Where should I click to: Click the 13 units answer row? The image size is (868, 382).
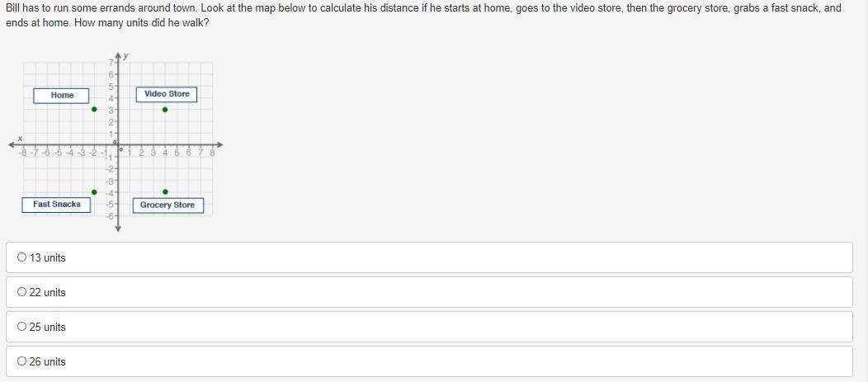(429, 257)
